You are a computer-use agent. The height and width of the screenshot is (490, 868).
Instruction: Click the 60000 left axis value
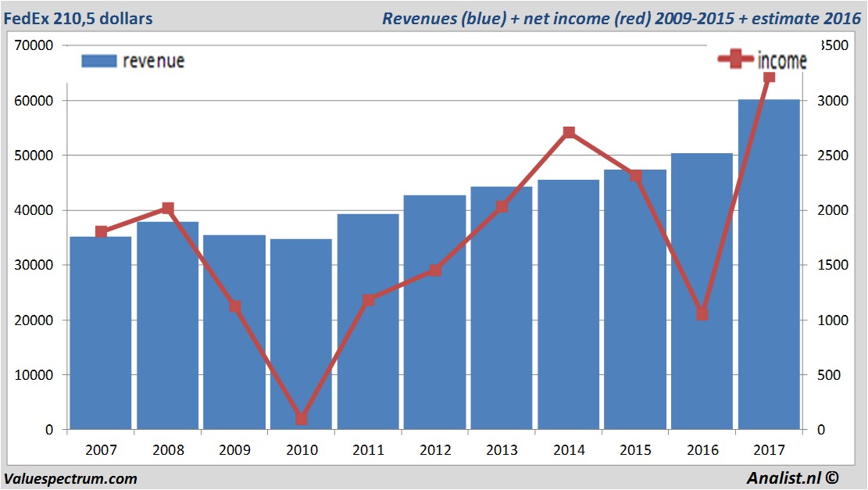tap(34, 100)
